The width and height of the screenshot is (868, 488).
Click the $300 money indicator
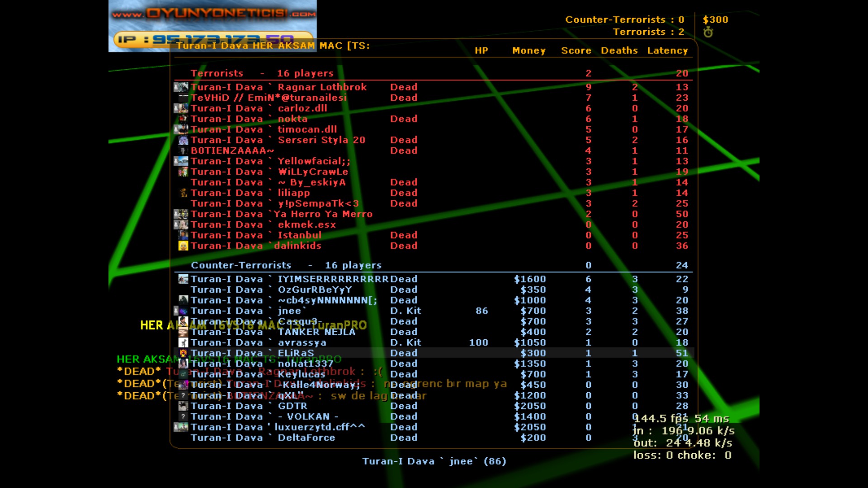pyautogui.click(x=715, y=19)
